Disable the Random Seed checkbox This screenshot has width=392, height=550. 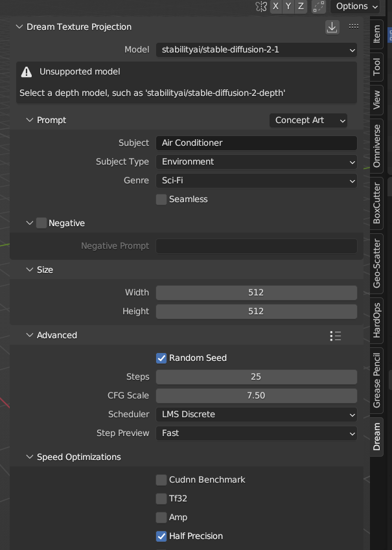tap(161, 358)
